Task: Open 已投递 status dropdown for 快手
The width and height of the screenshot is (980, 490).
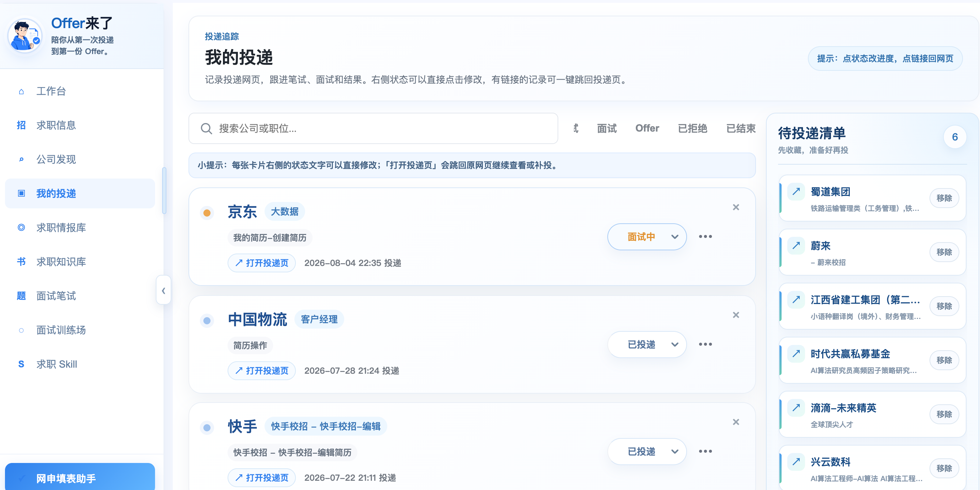Action: pyautogui.click(x=647, y=451)
